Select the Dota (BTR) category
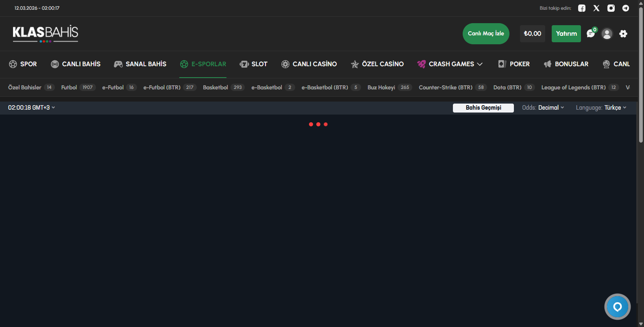This screenshot has height=327, width=644. 514,87
